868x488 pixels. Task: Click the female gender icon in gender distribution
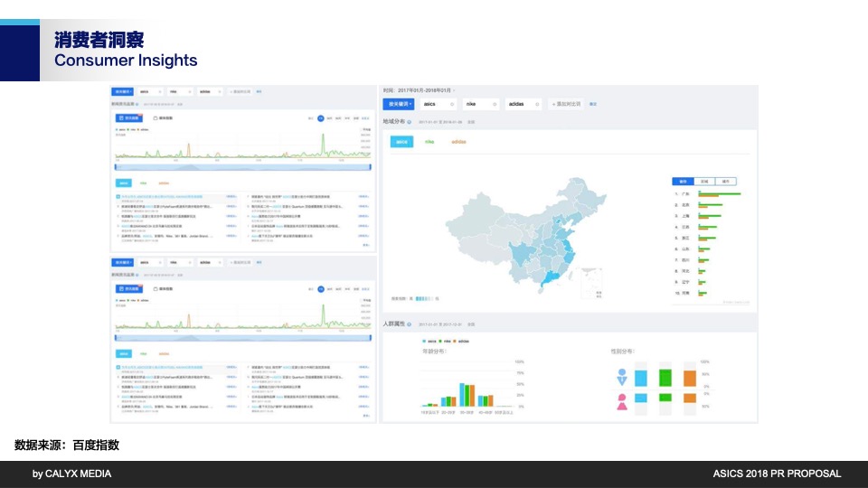tap(623, 401)
